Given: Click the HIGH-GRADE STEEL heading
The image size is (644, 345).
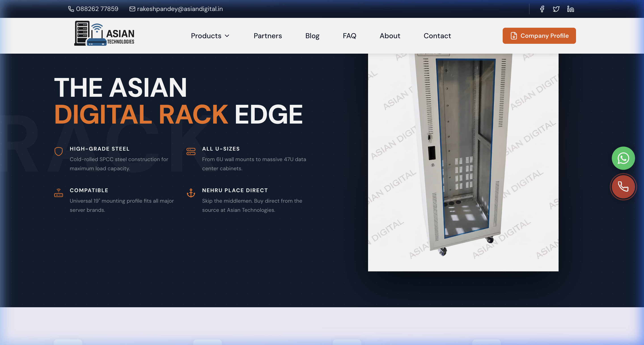Looking at the screenshot, I should click(x=100, y=149).
